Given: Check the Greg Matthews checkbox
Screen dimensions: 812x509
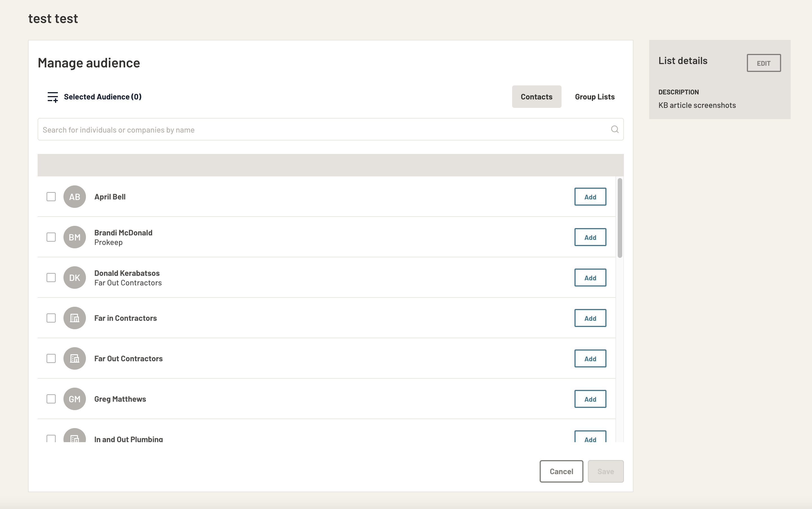Looking at the screenshot, I should [x=51, y=399].
